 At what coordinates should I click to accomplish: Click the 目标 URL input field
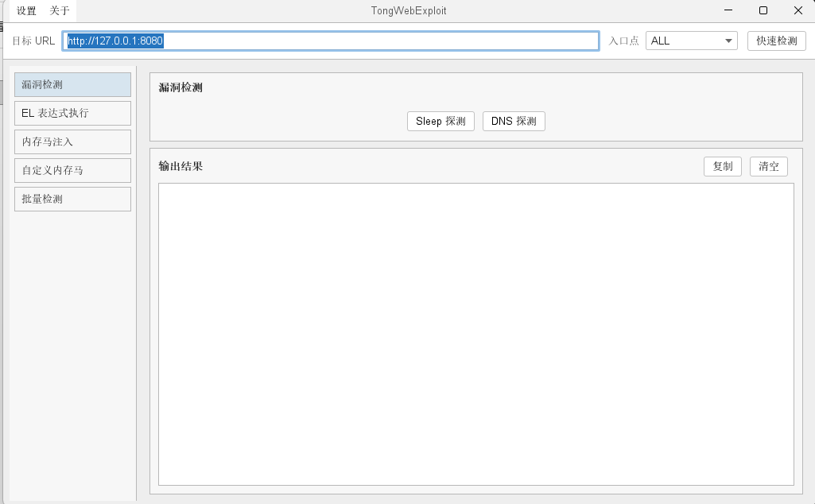point(331,41)
